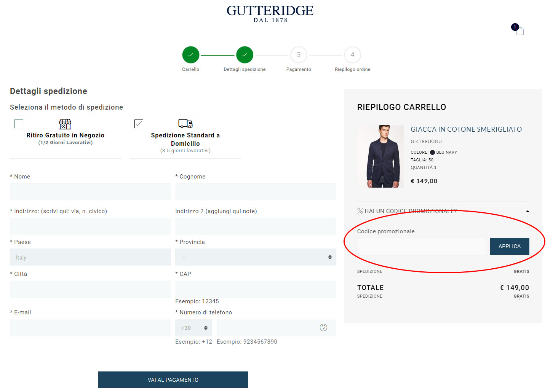Click VAI AL PAGAMENTO button
The image size is (553, 392).
(x=173, y=379)
